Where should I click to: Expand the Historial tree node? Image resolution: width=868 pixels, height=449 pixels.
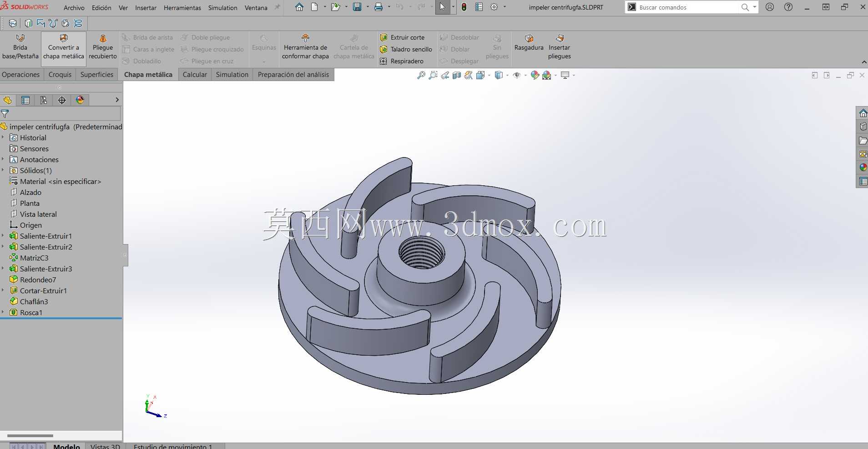3,138
